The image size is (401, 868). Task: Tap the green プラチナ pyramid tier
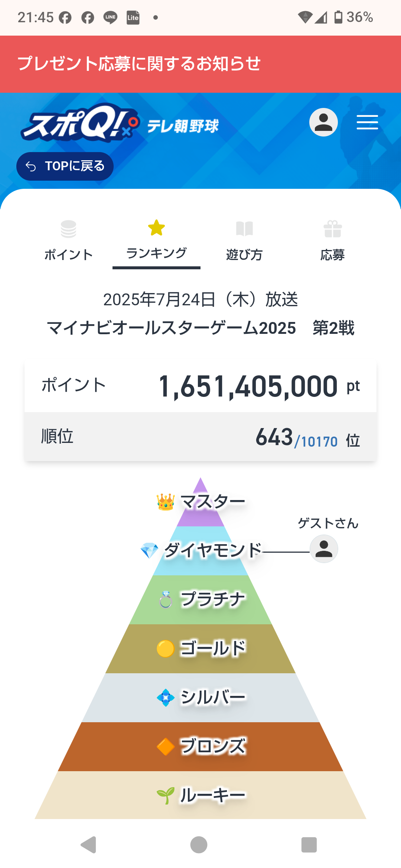[x=200, y=599]
